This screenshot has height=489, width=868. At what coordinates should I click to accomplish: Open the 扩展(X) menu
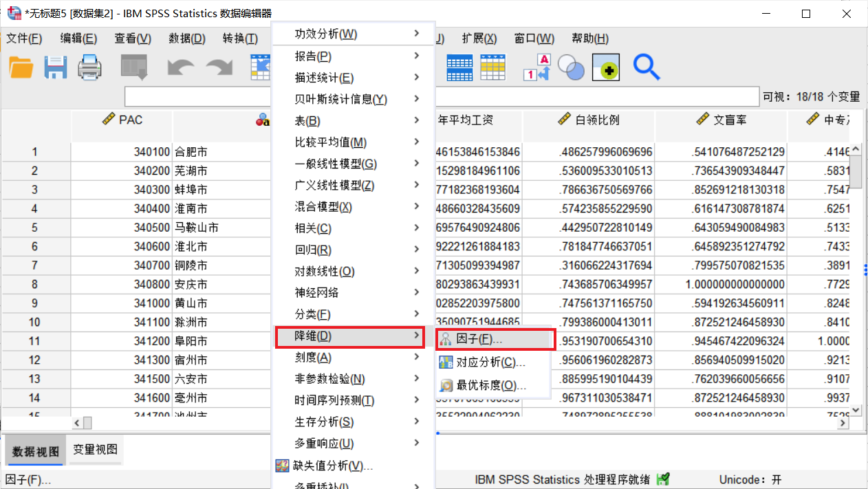click(479, 39)
